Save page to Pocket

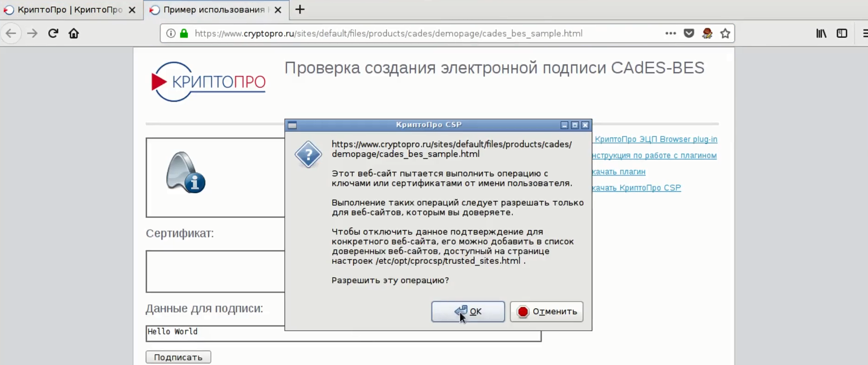[x=689, y=33]
